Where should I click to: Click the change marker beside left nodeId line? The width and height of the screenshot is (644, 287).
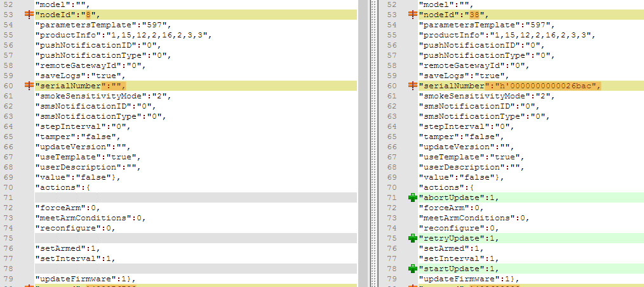[29, 15]
